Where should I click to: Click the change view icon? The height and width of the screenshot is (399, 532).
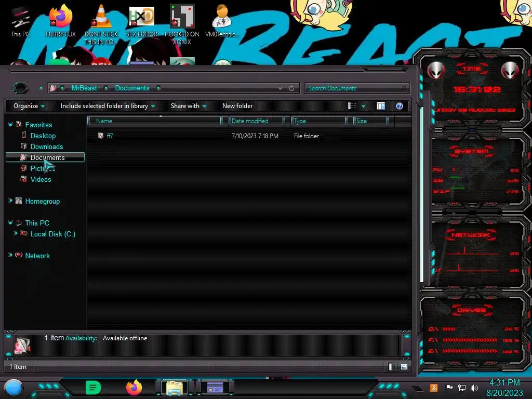point(352,106)
